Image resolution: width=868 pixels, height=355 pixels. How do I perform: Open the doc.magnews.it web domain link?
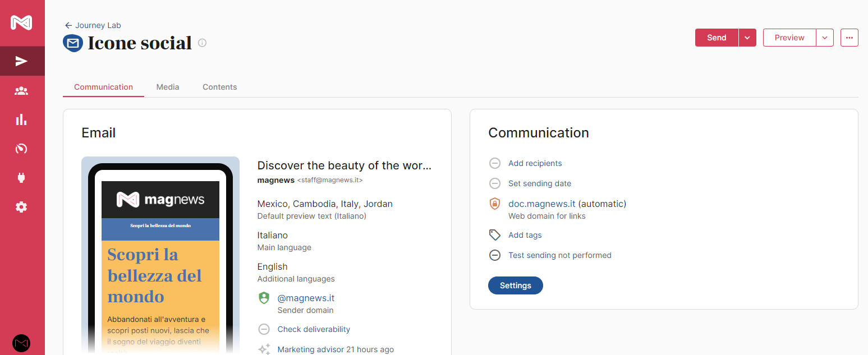click(542, 204)
